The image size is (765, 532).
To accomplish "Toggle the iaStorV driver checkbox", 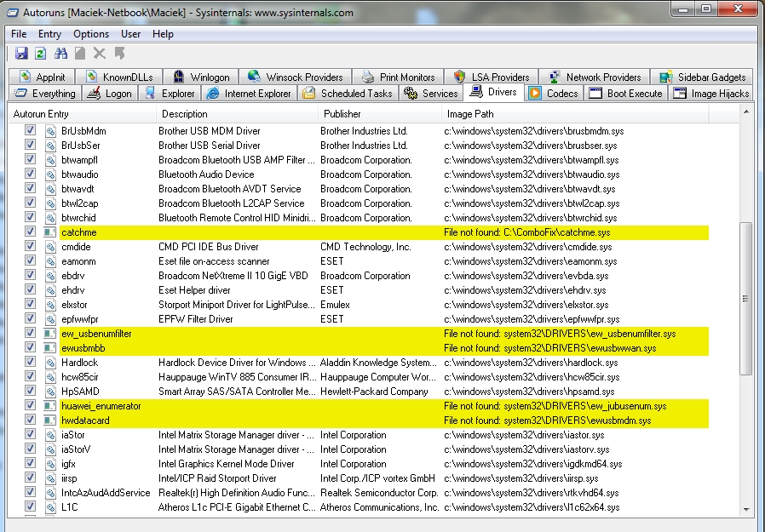I will [30, 448].
